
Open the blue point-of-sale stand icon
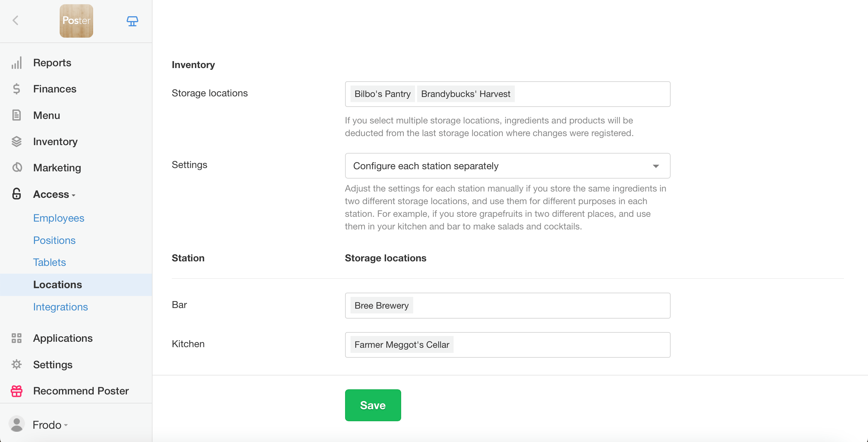(132, 21)
